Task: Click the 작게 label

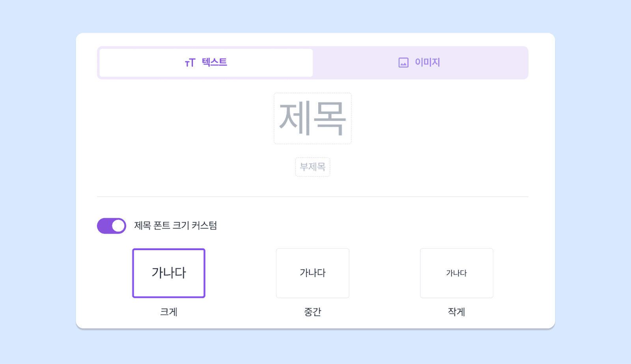Action: point(457,312)
